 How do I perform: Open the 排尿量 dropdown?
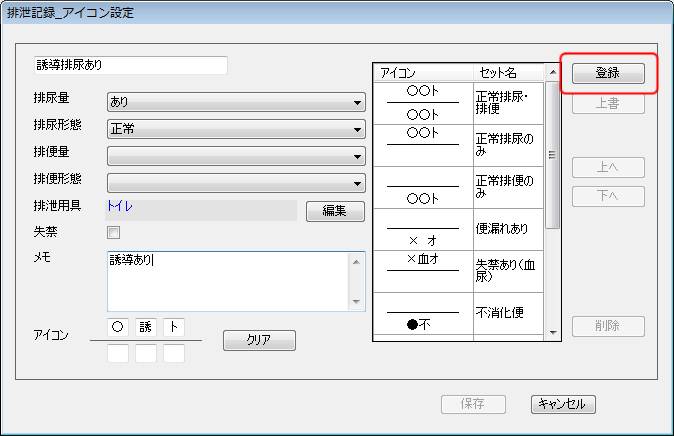(236, 102)
